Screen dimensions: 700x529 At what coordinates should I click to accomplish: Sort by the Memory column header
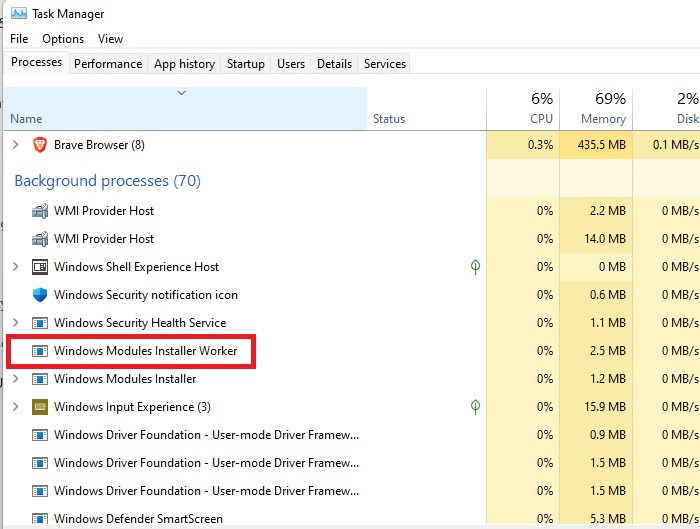tap(596, 109)
